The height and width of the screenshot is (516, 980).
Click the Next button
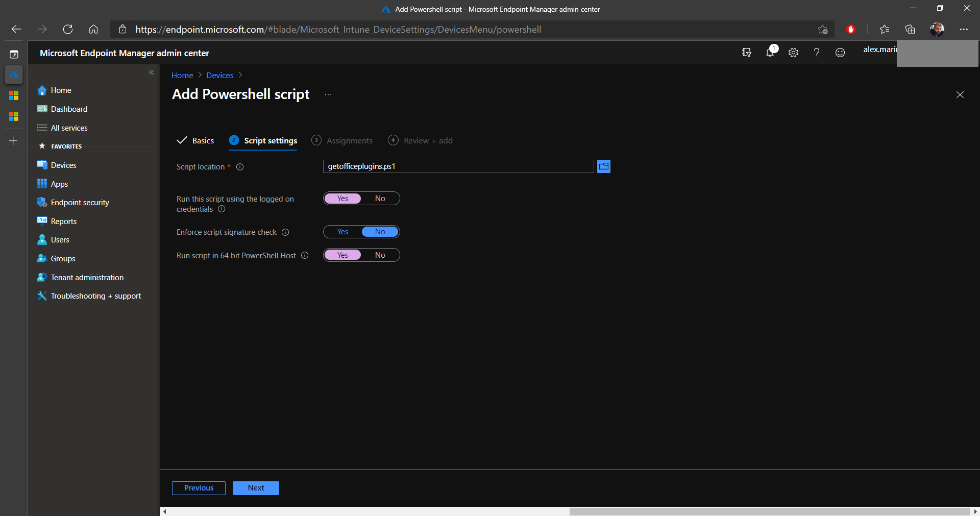click(x=256, y=488)
